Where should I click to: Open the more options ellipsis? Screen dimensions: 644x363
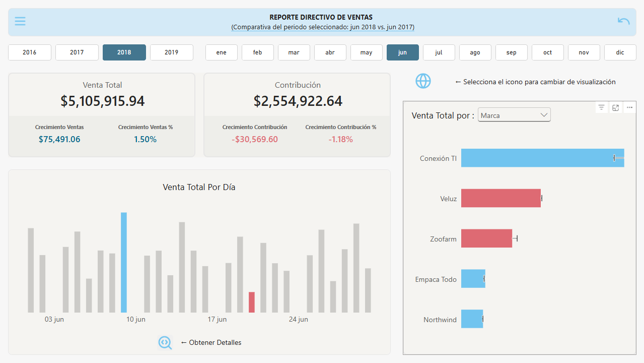tap(629, 107)
